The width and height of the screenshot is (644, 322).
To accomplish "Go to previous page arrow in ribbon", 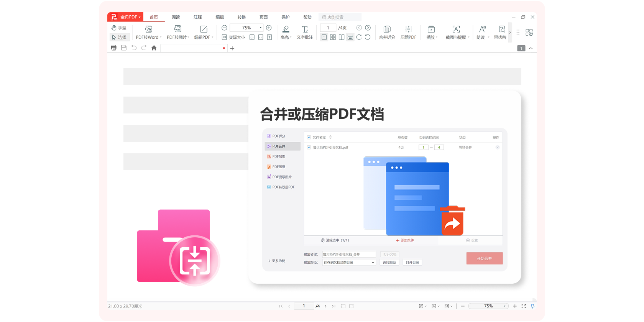I will [359, 28].
